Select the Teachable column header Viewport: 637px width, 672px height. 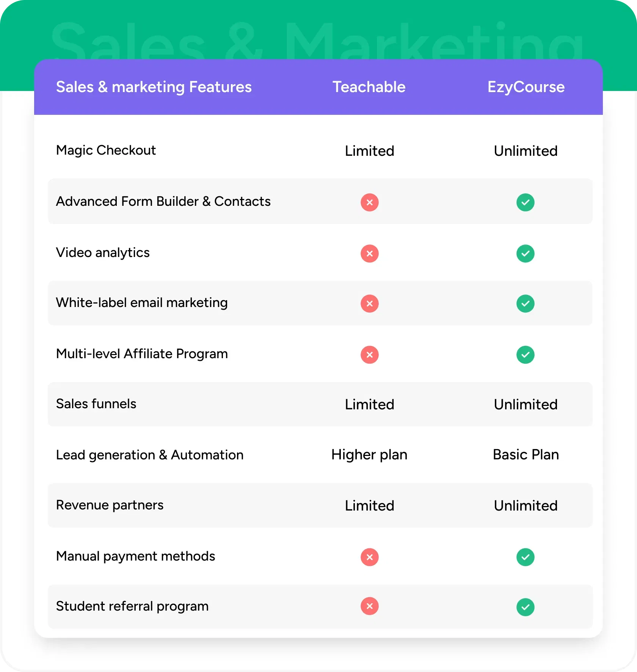[x=369, y=87]
